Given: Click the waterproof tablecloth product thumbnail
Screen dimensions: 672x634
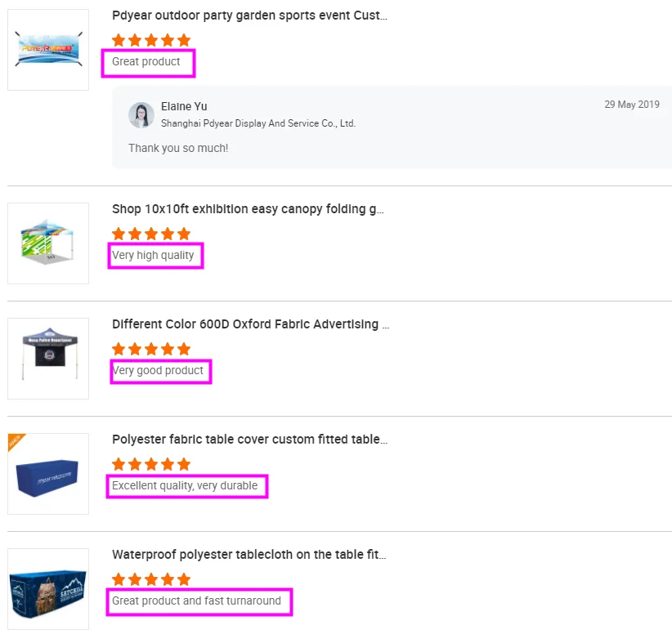Looking at the screenshot, I should 48,589.
